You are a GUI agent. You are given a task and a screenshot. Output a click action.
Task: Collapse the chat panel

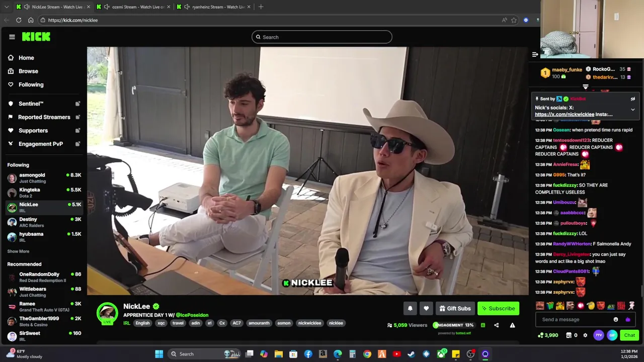(x=535, y=54)
